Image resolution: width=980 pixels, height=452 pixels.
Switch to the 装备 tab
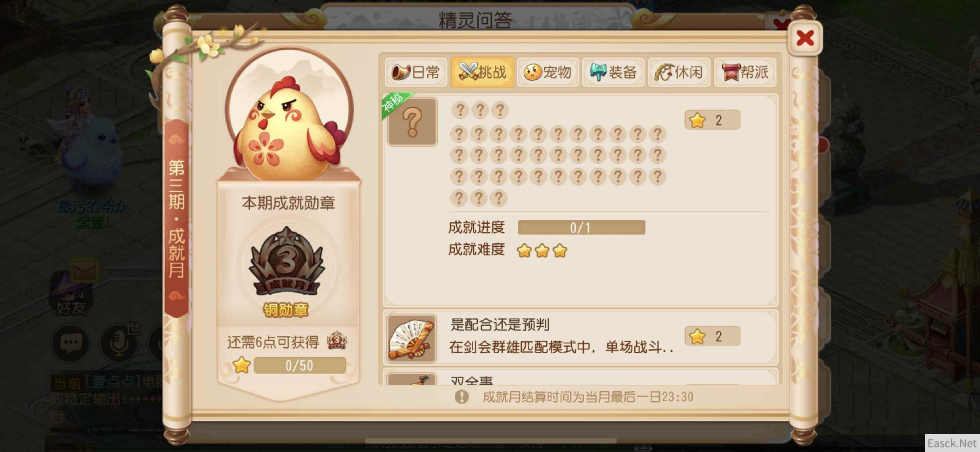(x=613, y=72)
